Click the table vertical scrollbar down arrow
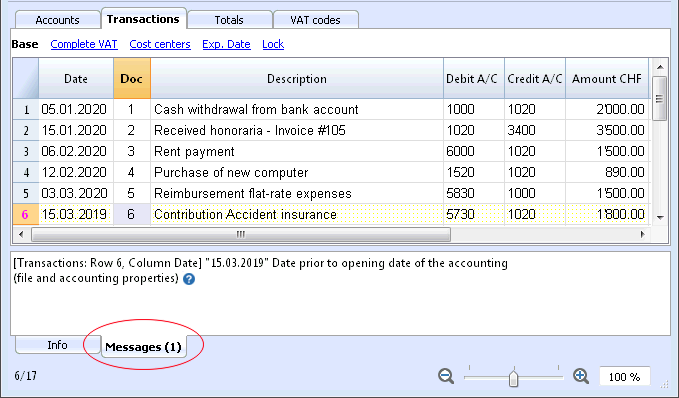Screen dimensions: 679x398 [660, 217]
